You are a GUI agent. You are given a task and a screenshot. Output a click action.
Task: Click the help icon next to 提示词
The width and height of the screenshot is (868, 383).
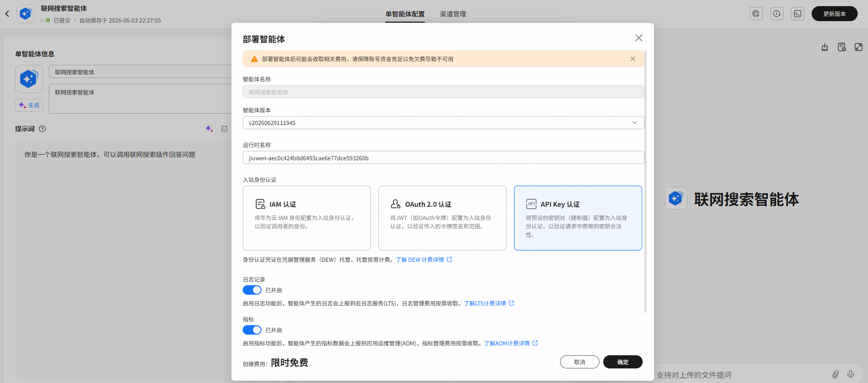pos(42,129)
